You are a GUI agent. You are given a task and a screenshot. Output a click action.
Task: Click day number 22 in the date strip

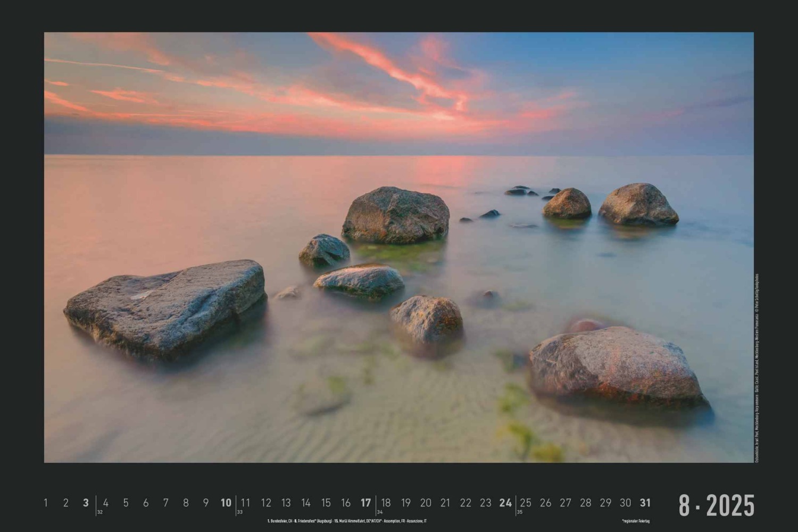pos(465,503)
